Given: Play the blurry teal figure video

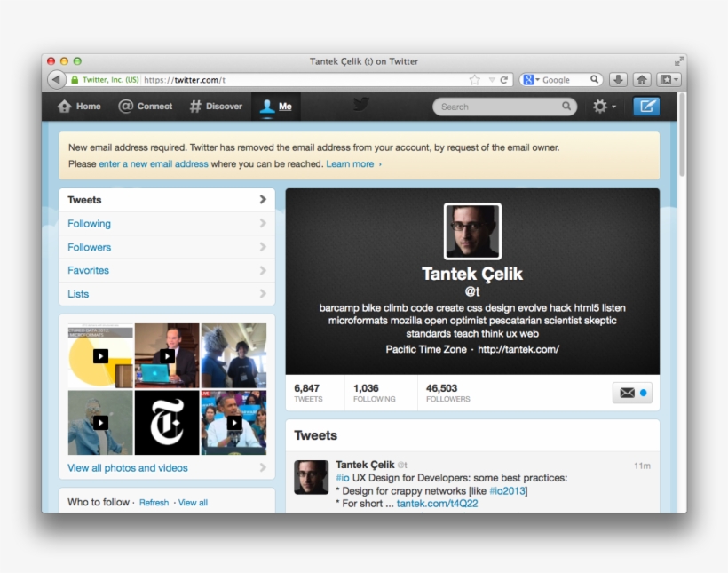Looking at the screenshot, I should pos(100,423).
